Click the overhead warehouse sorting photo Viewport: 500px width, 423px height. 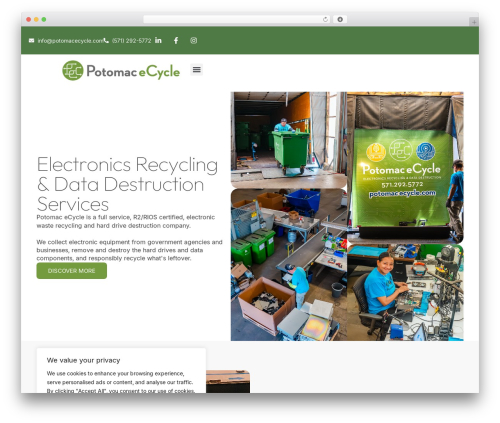click(289, 265)
